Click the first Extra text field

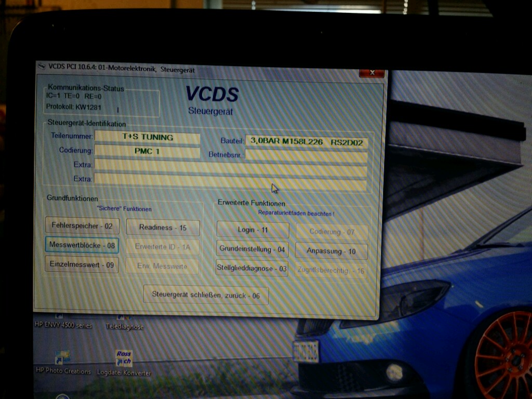tap(230, 166)
